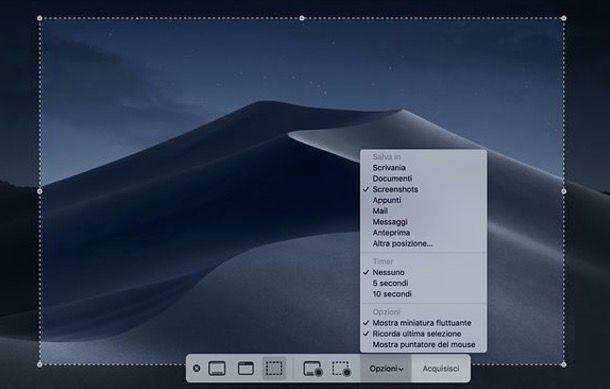Close the screenshot toolbar

[196, 368]
